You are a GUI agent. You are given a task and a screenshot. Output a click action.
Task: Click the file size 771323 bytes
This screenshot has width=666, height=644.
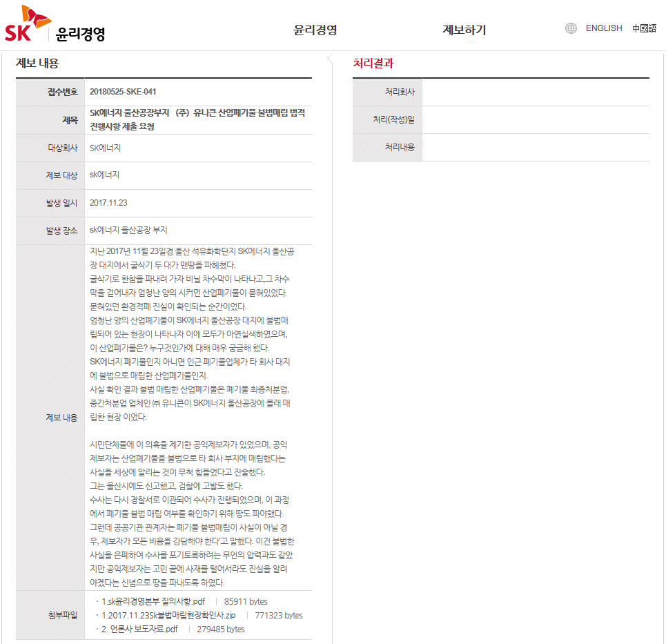pos(279,615)
